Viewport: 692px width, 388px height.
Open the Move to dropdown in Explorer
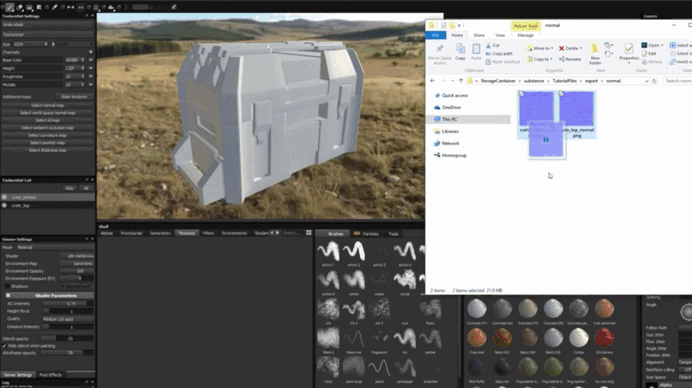[540, 48]
